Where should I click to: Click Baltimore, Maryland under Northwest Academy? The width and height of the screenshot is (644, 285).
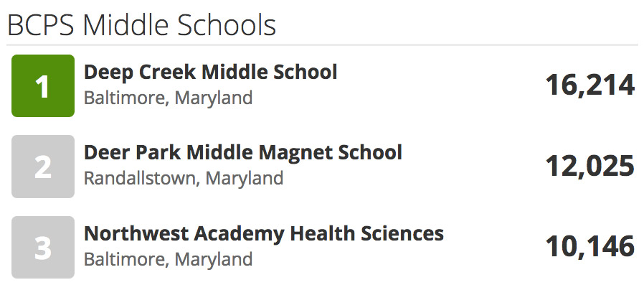point(169,259)
